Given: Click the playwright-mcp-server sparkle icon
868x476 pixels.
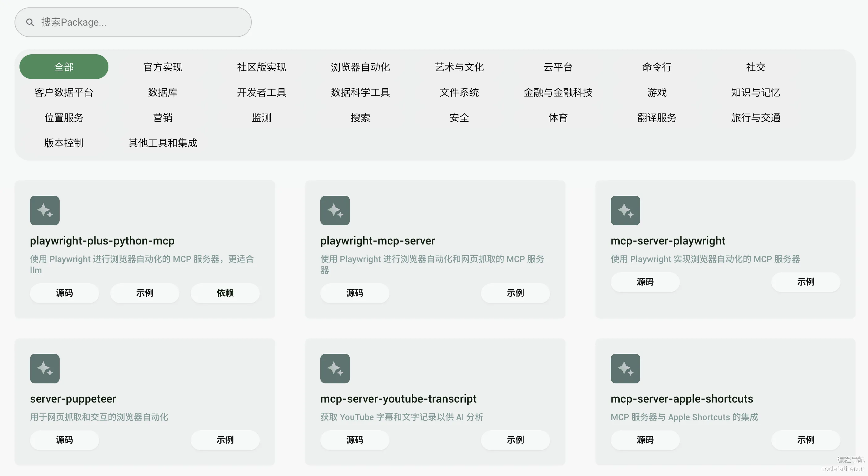Looking at the screenshot, I should click(x=335, y=211).
